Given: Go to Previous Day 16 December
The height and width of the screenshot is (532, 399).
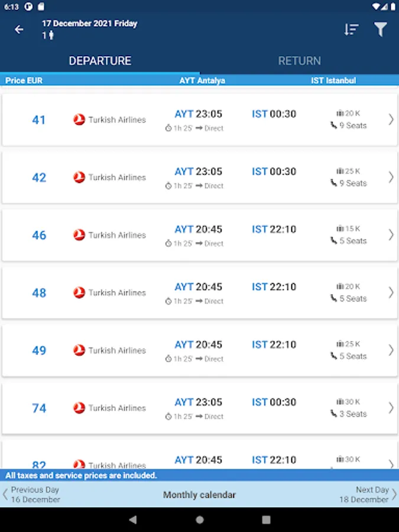Looking at the screenshot, I should 33,494.
